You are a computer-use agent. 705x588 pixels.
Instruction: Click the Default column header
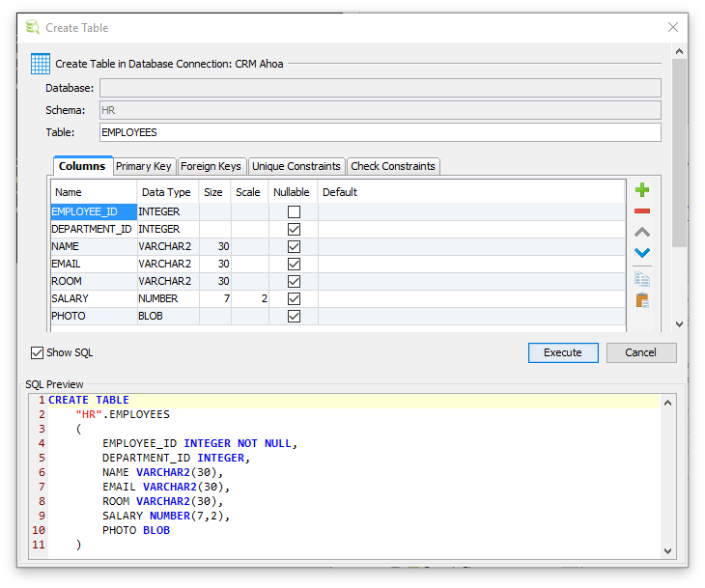pyautogui.click(x=471, y=192)
